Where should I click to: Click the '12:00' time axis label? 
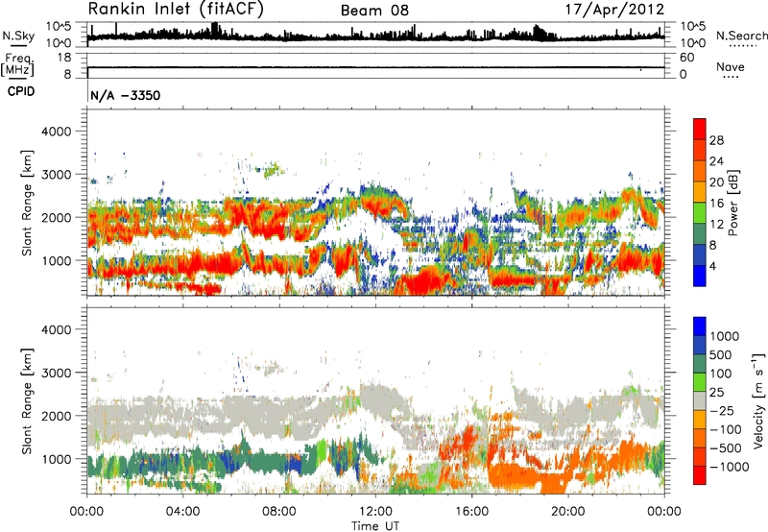point(375,512)
